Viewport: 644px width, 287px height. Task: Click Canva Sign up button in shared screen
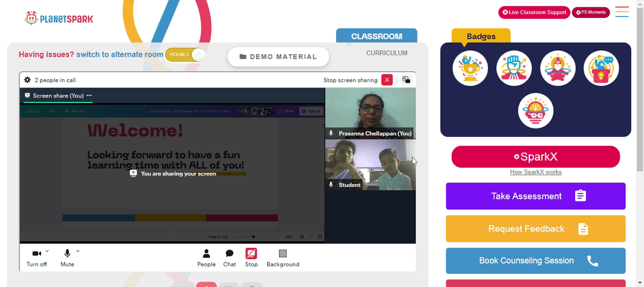(x=310, y=111)
